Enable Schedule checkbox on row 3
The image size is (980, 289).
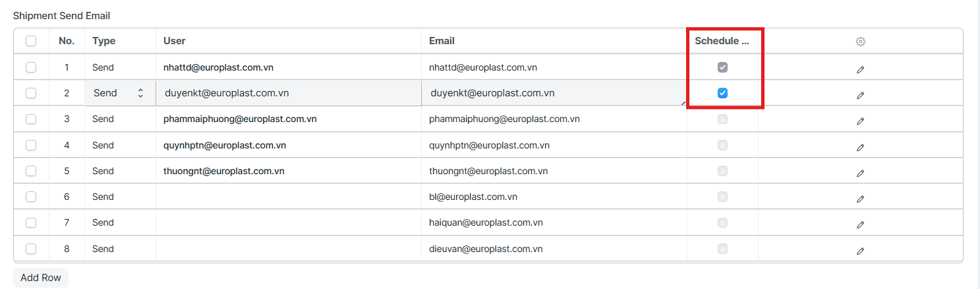tap(722, 119)
